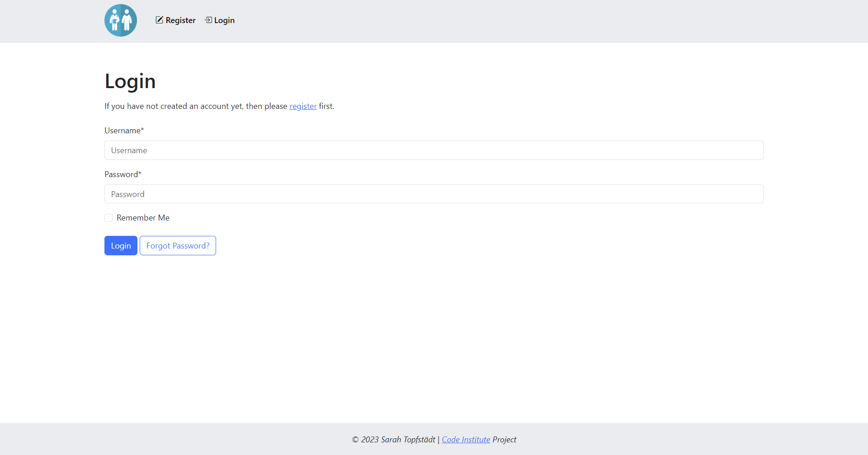Click the © 2023 Sarah Topfstädt text
Viewport: 868px width, 455px height.
click(393, 439)
